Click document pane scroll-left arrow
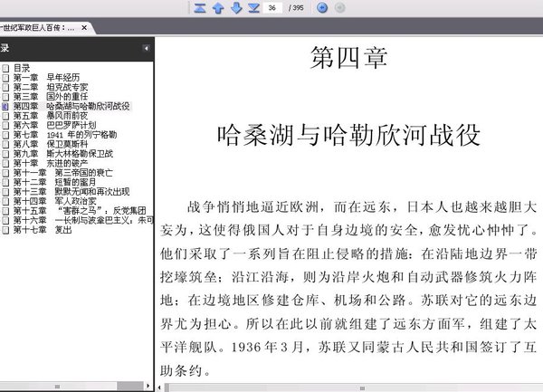The image size is (543, 392). pyautogui.click(x=159, y=387)
